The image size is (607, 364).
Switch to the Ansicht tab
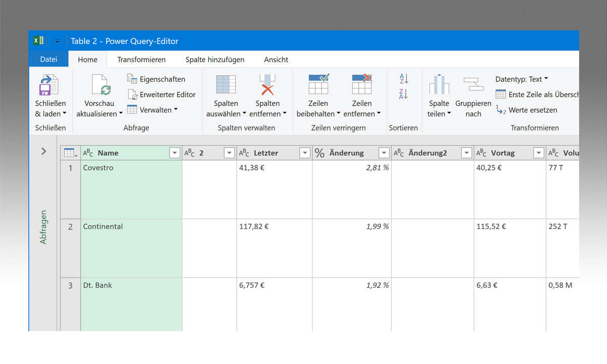click(x=276, y=59)
